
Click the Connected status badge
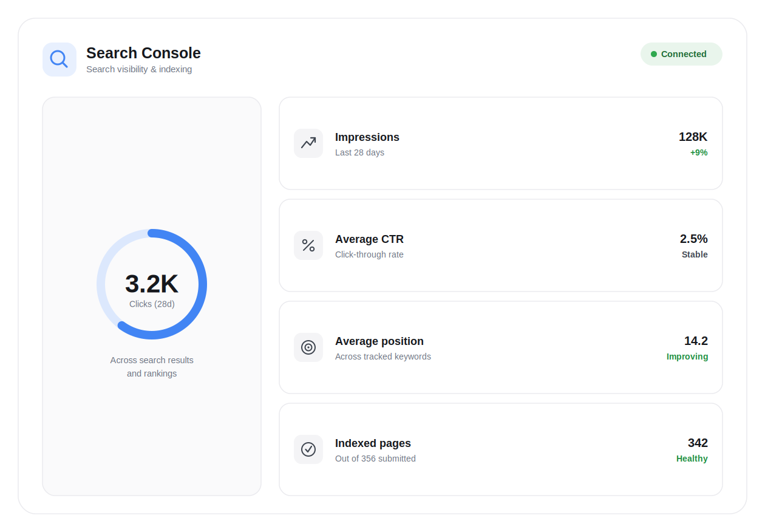tap(681, 54)
